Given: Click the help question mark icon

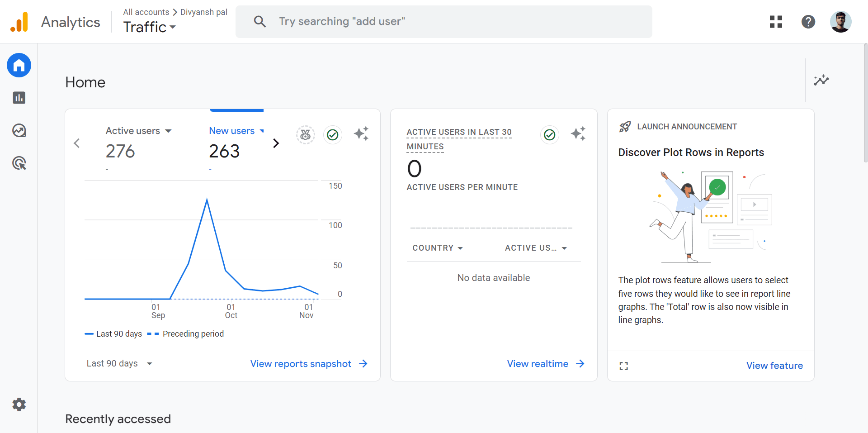Looking at the screenshot, I should coord(808,21).
